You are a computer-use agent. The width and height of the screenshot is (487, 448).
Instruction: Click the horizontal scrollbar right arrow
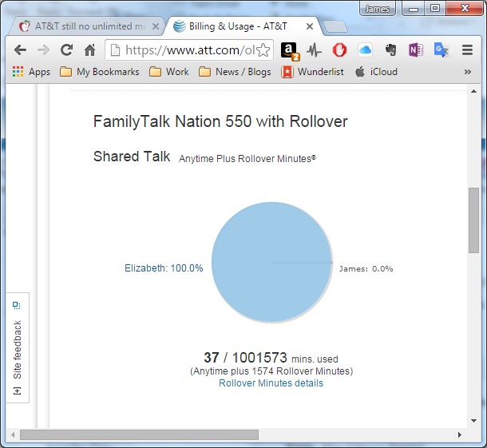point(459,434)
